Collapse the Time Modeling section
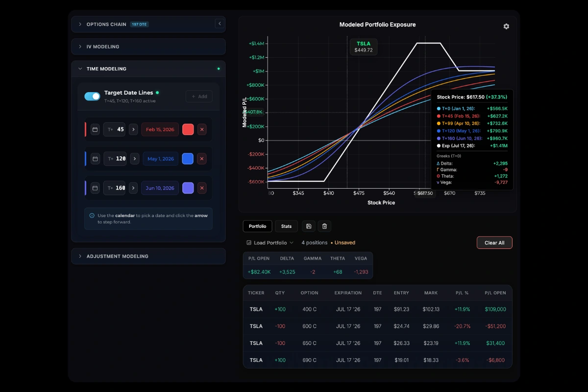 106,69
